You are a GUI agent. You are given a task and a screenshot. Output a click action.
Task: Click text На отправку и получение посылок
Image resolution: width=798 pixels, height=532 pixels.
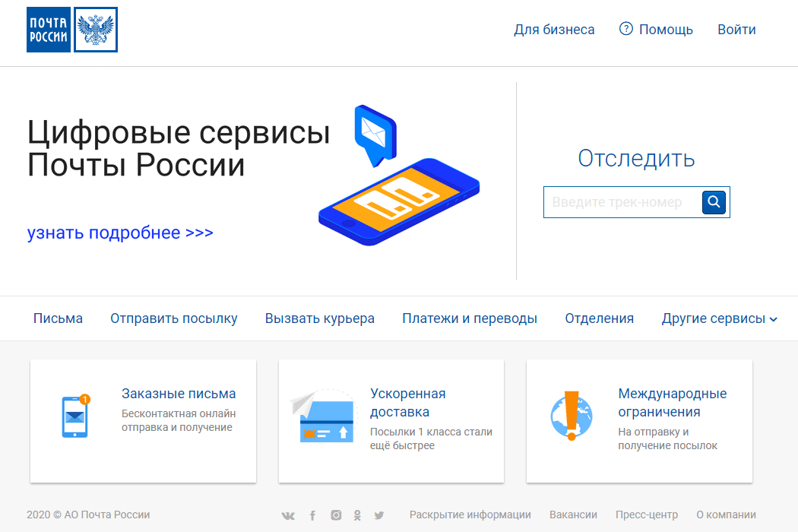(x=668, y=439)
